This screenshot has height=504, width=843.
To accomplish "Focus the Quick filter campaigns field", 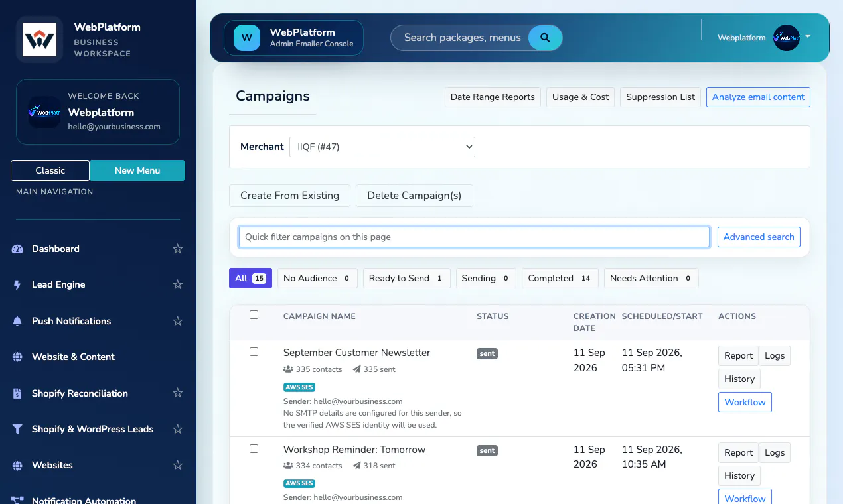I will pos(474,237).
